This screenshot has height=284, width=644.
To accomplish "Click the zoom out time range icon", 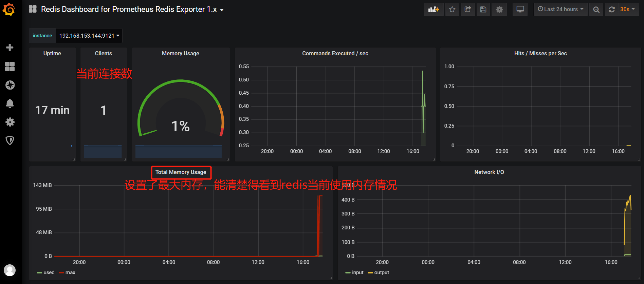I will (x=596, y=10).
